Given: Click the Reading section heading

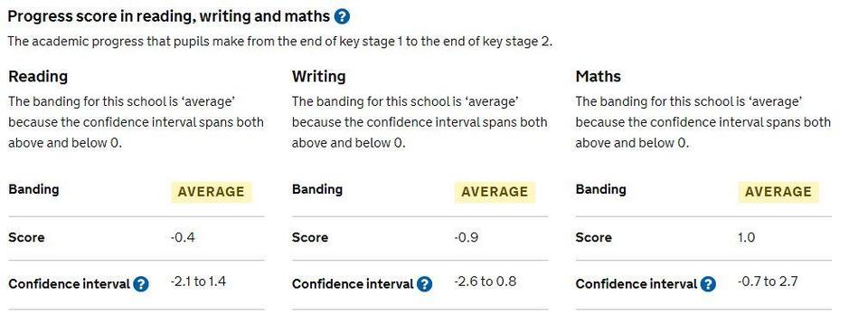Looking at the screenshot, I should (38, 76).
